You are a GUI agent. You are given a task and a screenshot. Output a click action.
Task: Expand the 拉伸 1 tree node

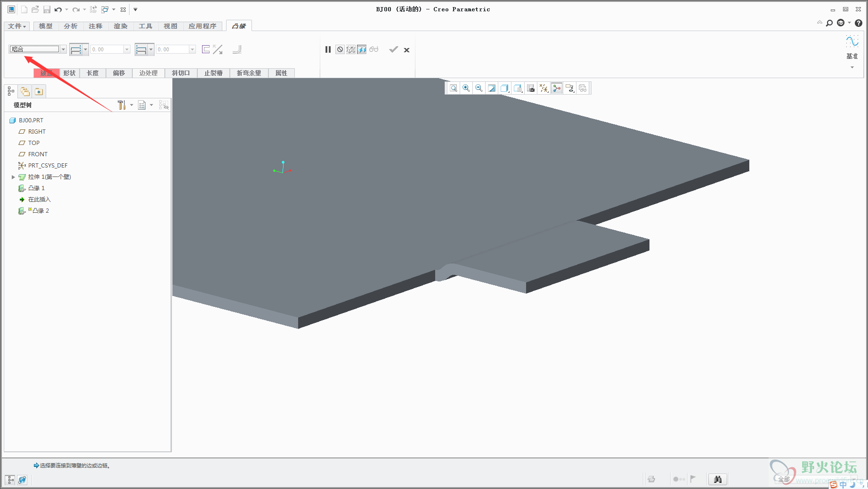click(x=13, y=177)
